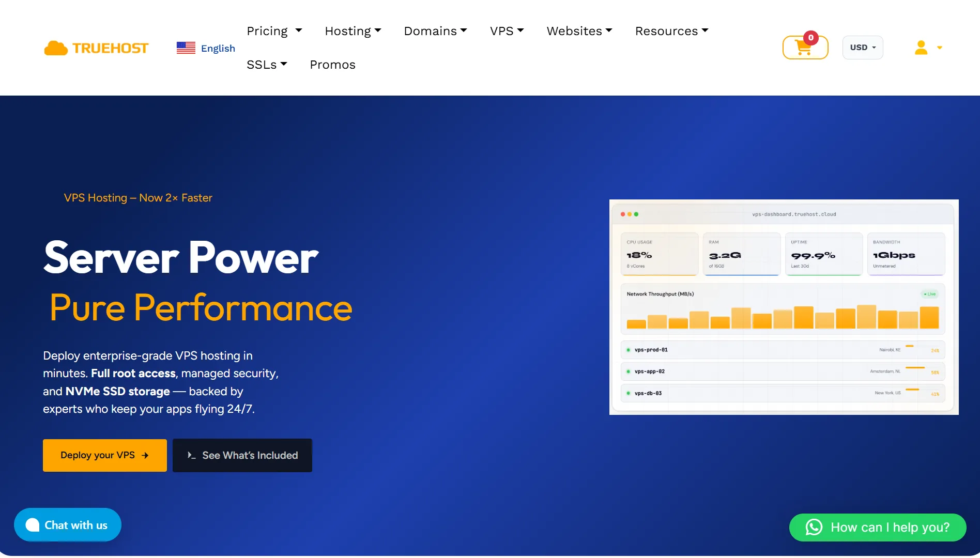Click the Network Throughput chart label
The width and height of the screenshot is (980, 558).
(660, 294)
